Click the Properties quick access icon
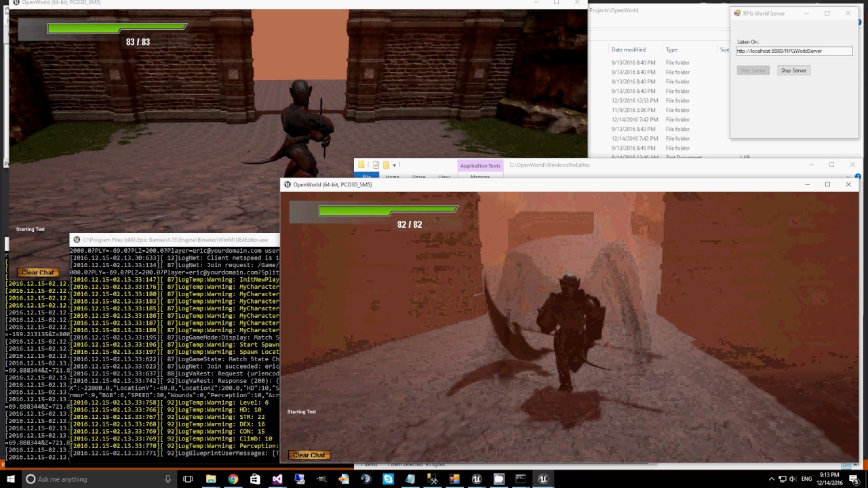 376,165
